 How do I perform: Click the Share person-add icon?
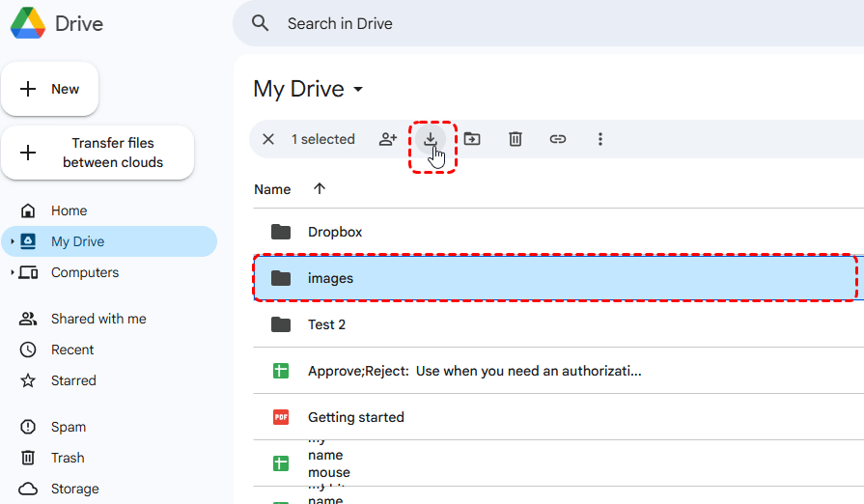point(388,139)
